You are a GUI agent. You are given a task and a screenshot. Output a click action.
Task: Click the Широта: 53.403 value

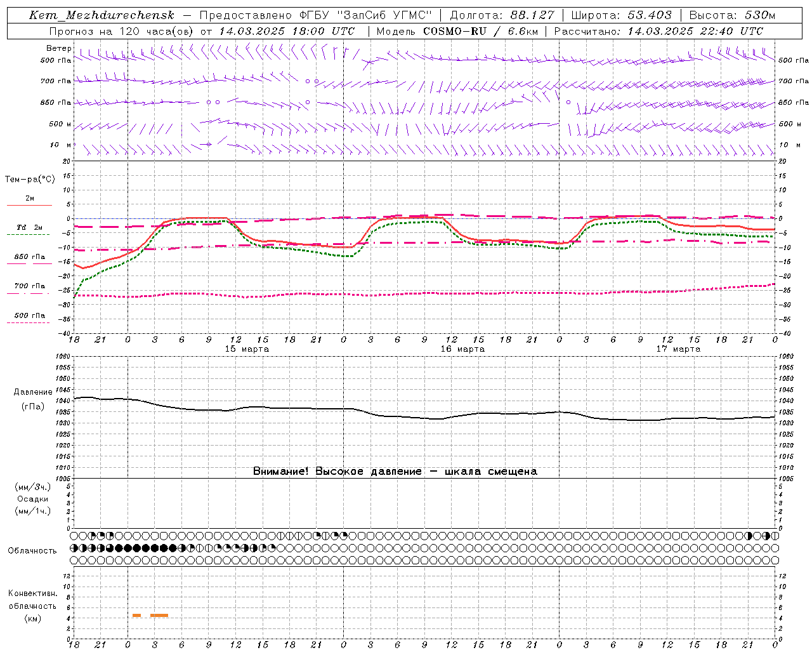[621, 15]
